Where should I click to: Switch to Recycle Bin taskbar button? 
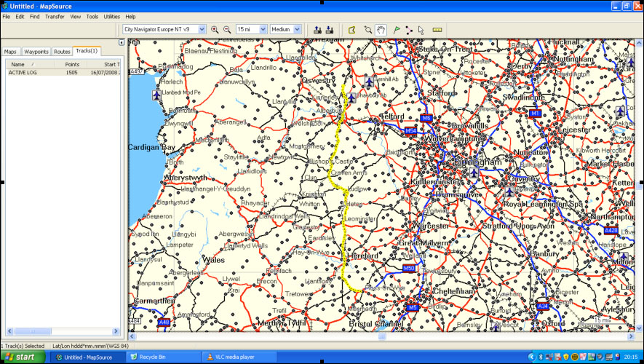pos(164,357)
